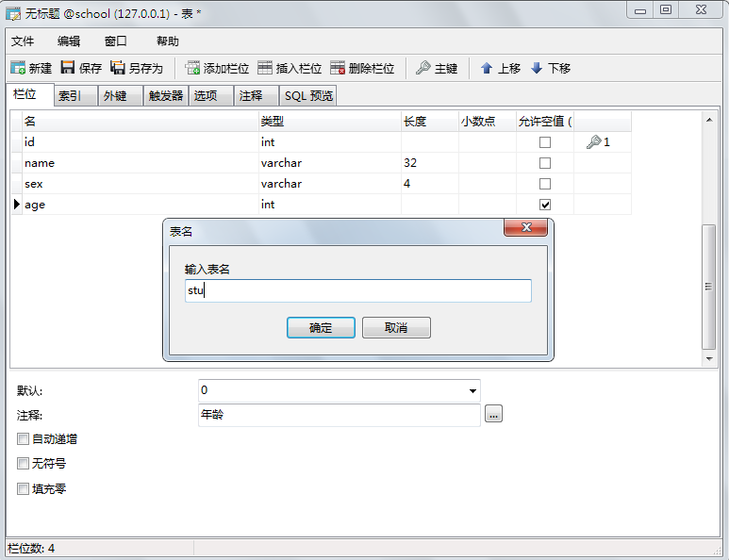
Task: Click the varchar type cell of sex
Action: pyautogui.click(x=330, y=184)
